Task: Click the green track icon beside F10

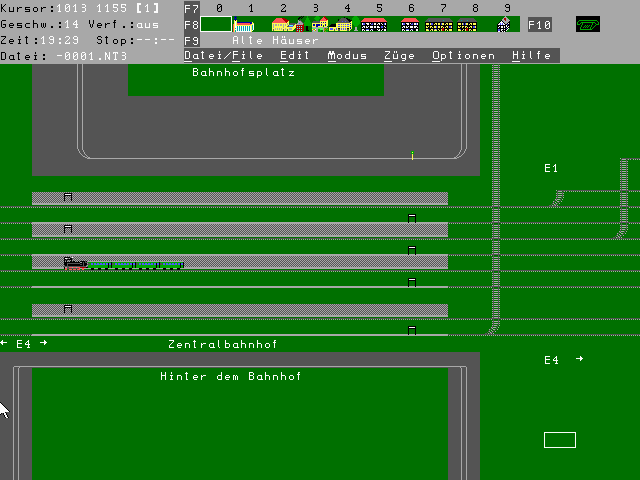Action: (588, 24)
